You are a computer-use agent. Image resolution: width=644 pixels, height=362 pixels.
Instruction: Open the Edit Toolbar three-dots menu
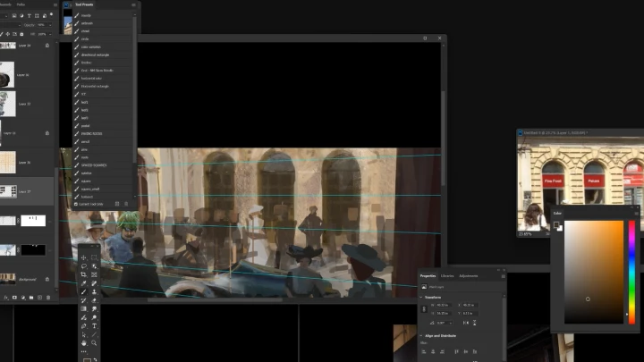click(x=84, y=352)
